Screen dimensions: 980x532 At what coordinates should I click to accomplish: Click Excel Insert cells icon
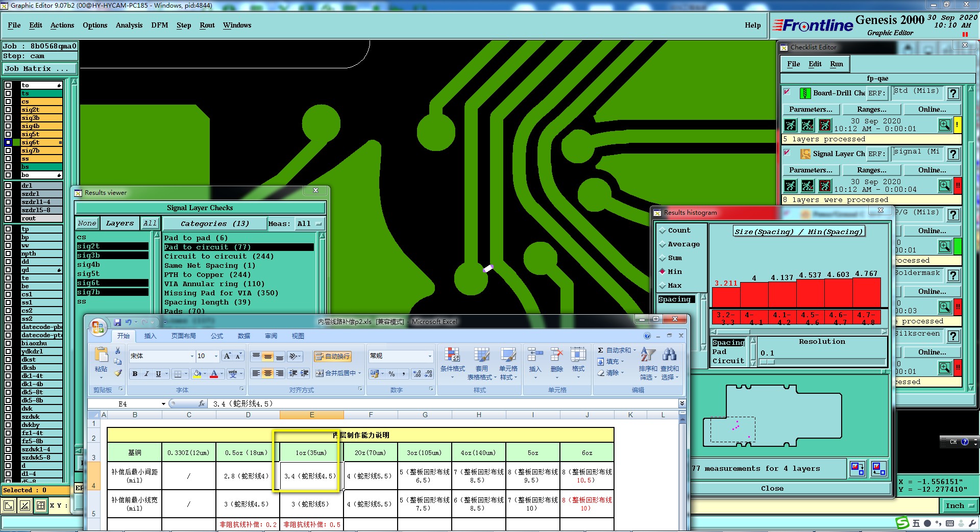pyautogui.click(x=535, y=356)
